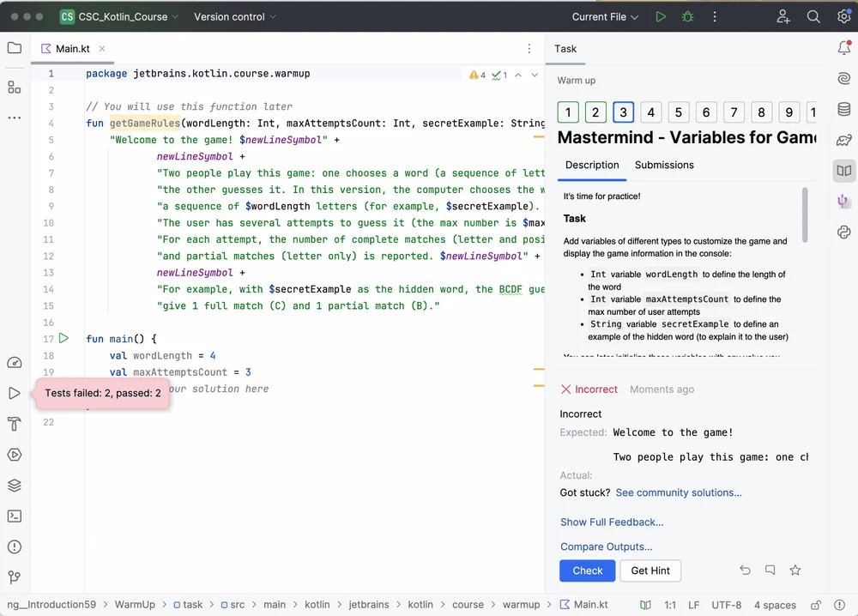Click Compare Outputs link

[607, 547]
